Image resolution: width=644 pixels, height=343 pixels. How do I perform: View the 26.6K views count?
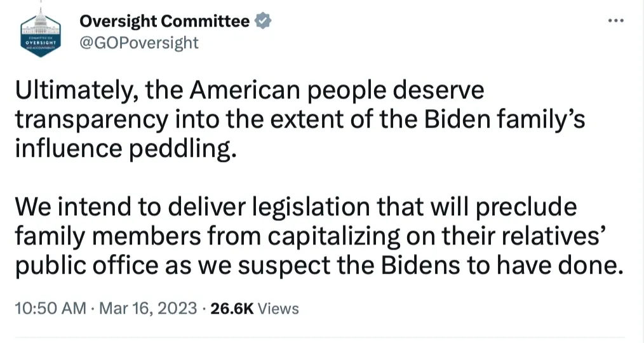[x=232, y=308]
